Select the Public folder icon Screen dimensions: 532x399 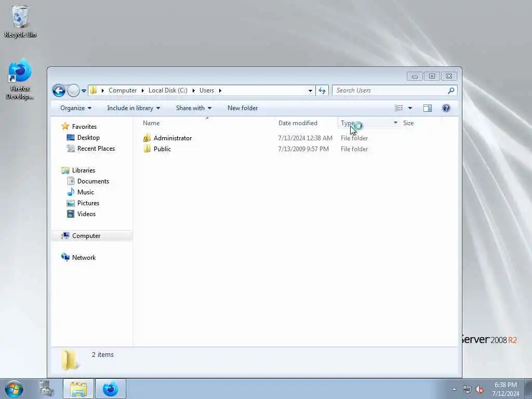(147, 149)
